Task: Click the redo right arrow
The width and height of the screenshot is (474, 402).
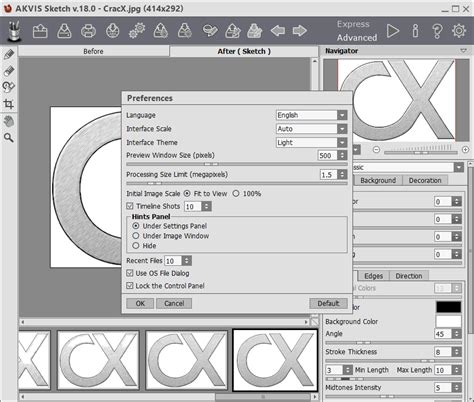Action: tap(300, 31)
